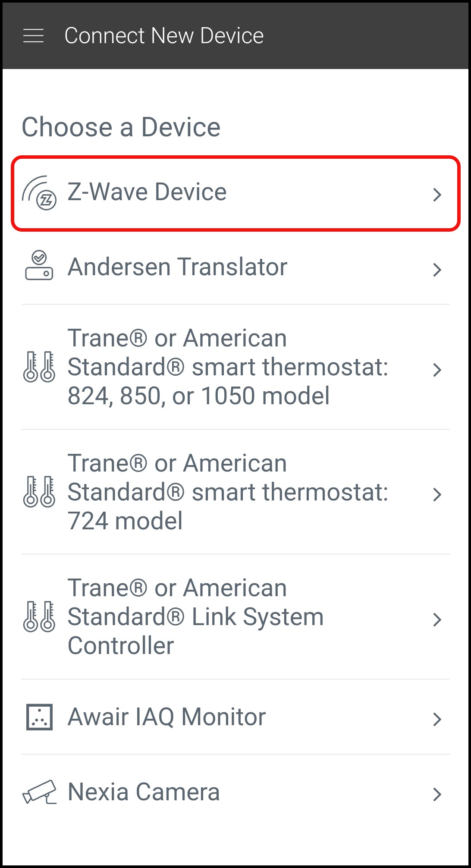Expand Z-Wave Device using its chevron
471x868 pixels.
pos(437,195)
